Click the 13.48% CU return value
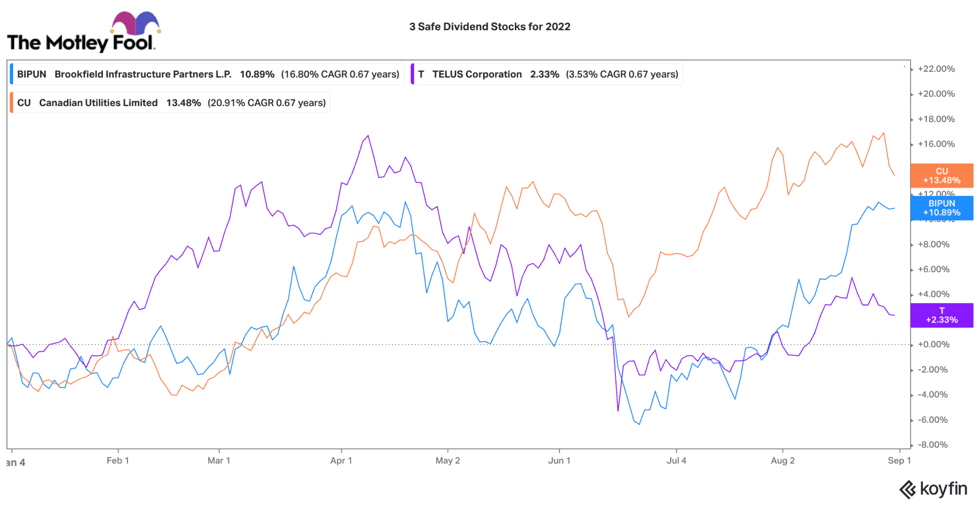980x506 pixels. (184, 103)
